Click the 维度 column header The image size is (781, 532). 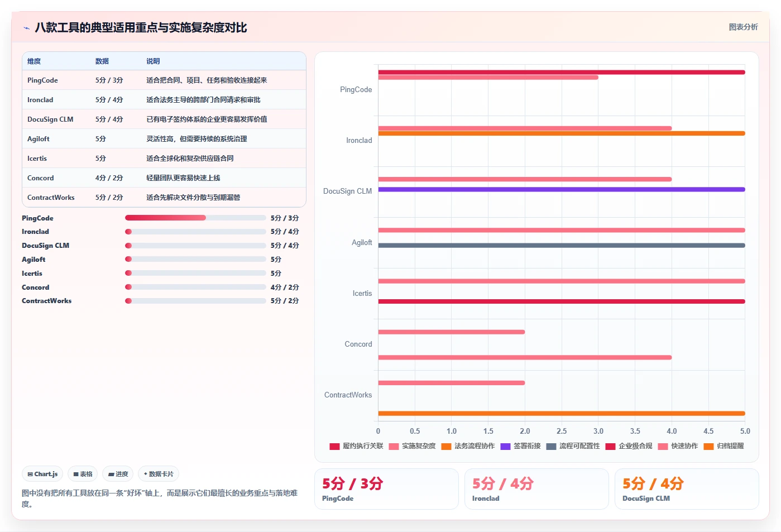(34, 61)
